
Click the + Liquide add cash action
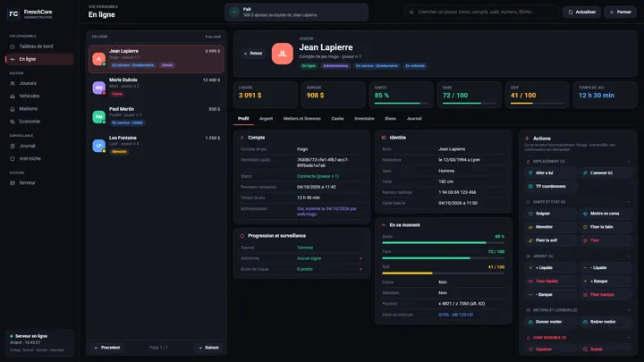click(551, 267)
